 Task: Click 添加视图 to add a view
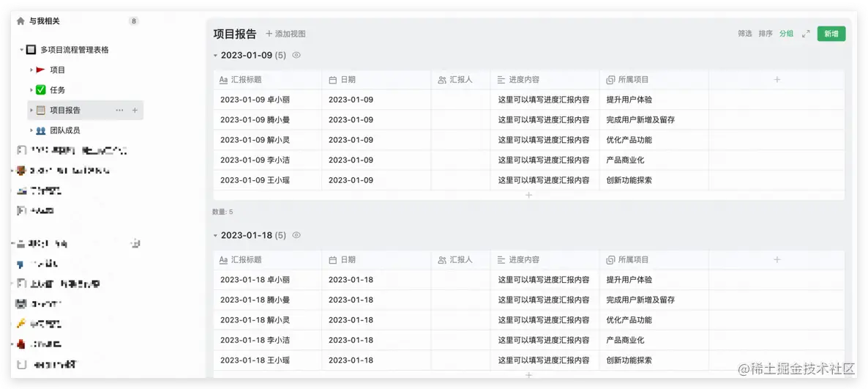coord(285,34)
